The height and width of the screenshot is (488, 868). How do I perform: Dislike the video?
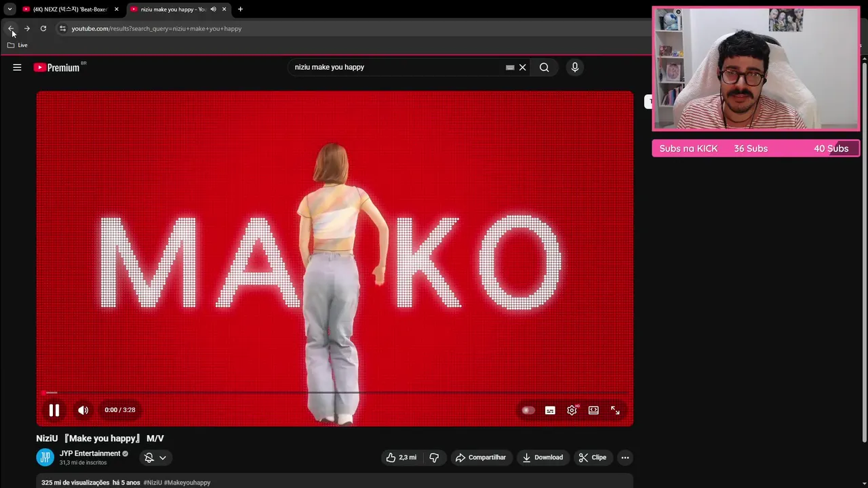434,457
